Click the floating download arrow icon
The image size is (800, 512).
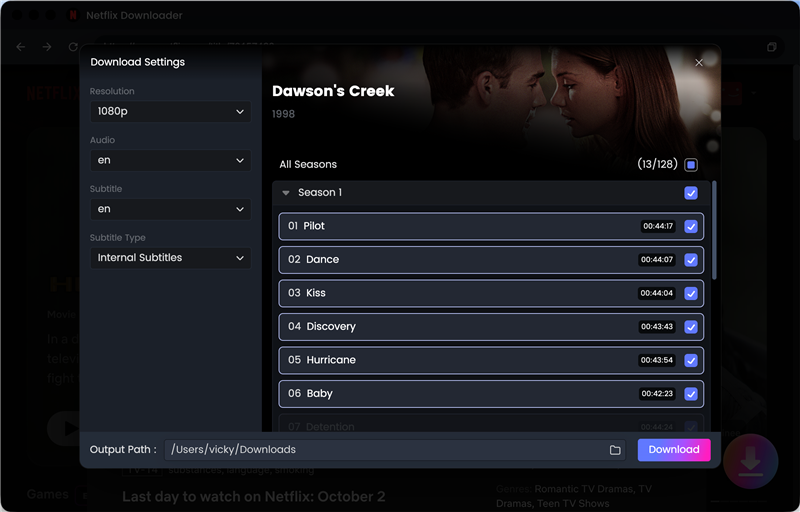pyautogui.click(x=751, y=462)
